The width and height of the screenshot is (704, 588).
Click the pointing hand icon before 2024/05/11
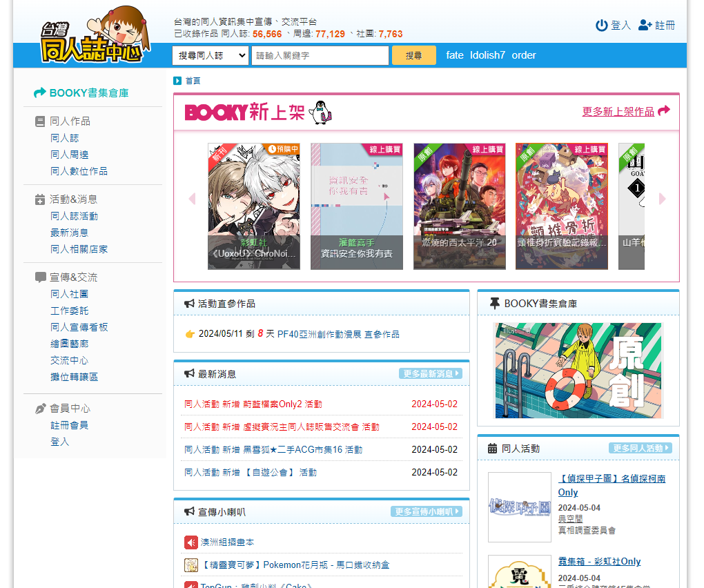[x=190, y=334]
